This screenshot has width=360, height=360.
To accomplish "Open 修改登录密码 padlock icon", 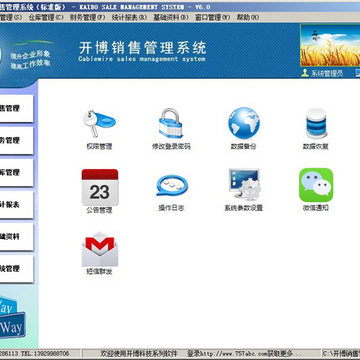I will pos(171,123).
